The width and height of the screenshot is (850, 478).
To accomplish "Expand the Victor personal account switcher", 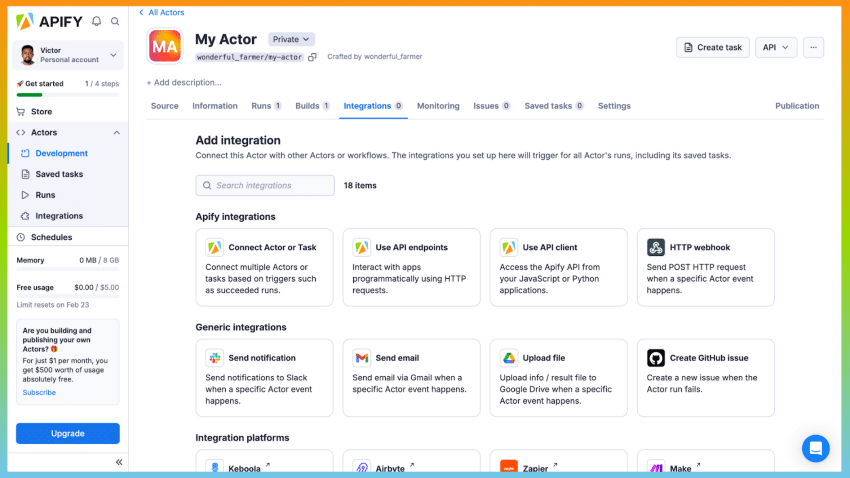I will tap(68, 55).
